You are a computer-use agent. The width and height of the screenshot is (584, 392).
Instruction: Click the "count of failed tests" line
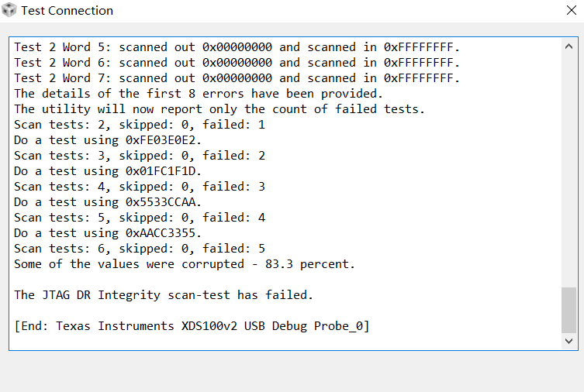click(x=219, y=109)
